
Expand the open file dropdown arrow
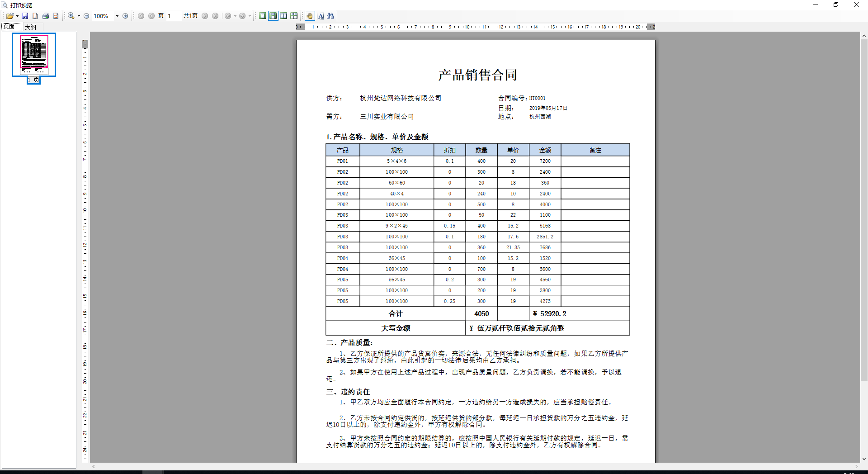coord(17,16)
